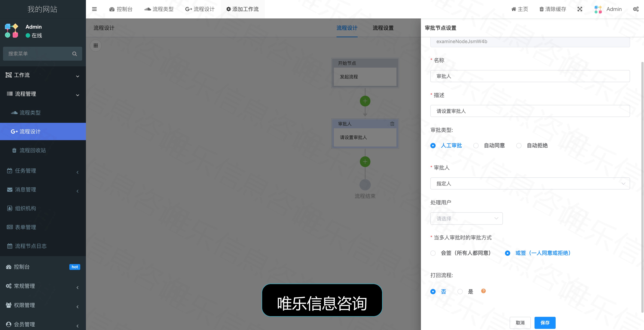Select the 请设置审批人 node box

click(x=365, y=137)
